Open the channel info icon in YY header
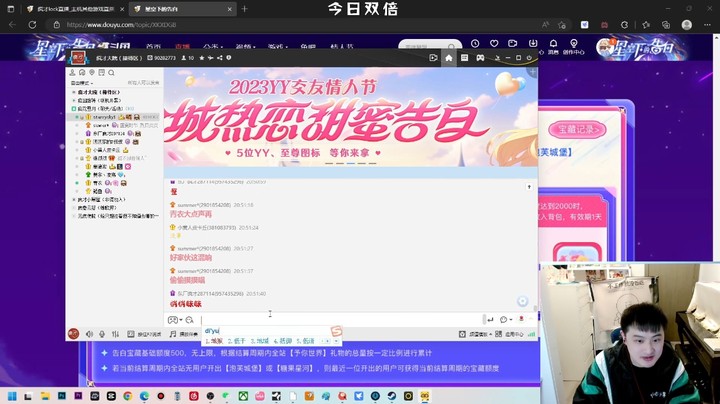720x404 pixels. pos(229,58)
